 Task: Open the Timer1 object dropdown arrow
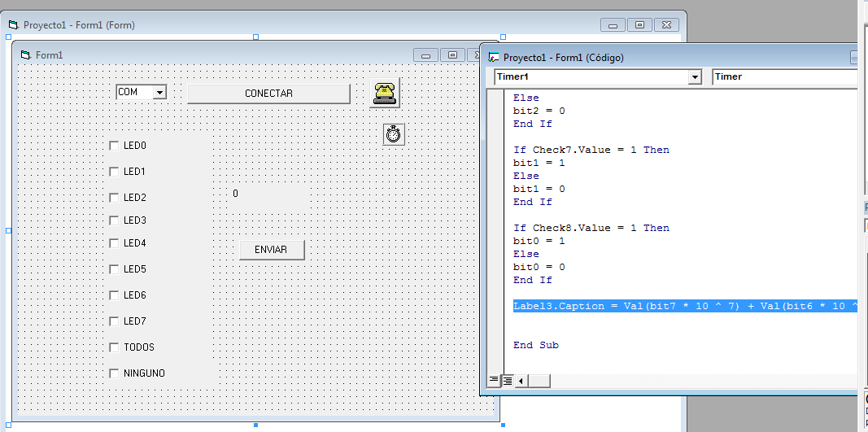(695, 77)
